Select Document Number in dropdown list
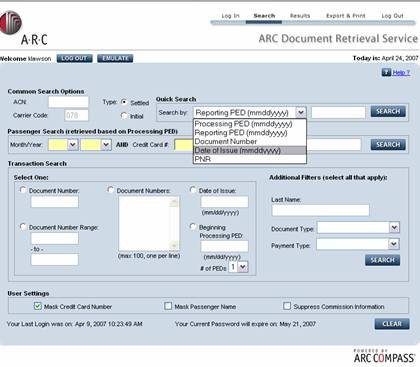The width and height of the screenshot is (420, 367). [250, 141]
